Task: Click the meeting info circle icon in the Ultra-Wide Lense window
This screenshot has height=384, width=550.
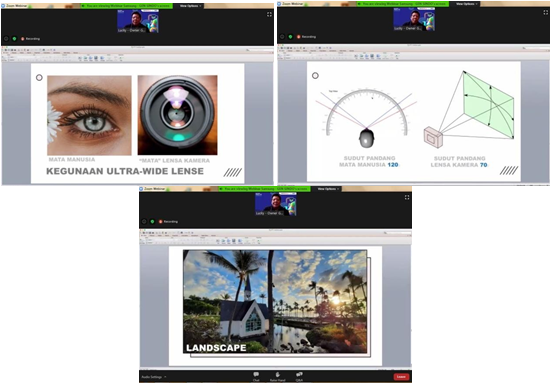Action: pos(6,39)
